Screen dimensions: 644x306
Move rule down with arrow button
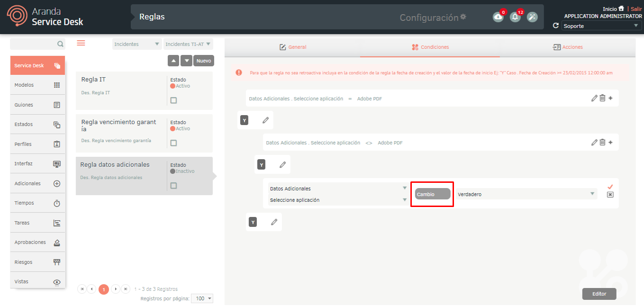pos(187,61)
